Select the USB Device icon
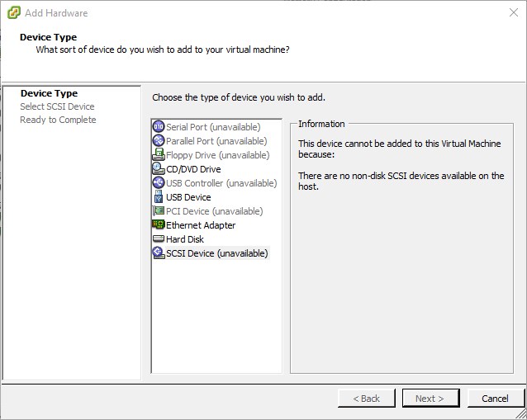Screen dimensions: 527x420 (159, 197)
